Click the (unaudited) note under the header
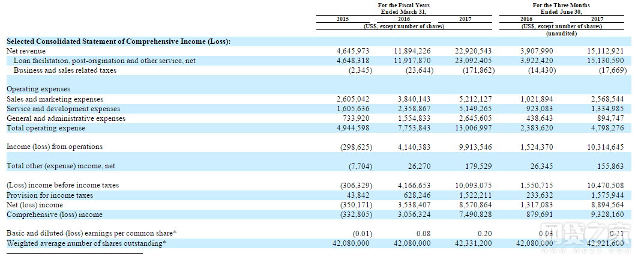Image resolution: width=644 pixels, height=259 pixels. [561, 33]
